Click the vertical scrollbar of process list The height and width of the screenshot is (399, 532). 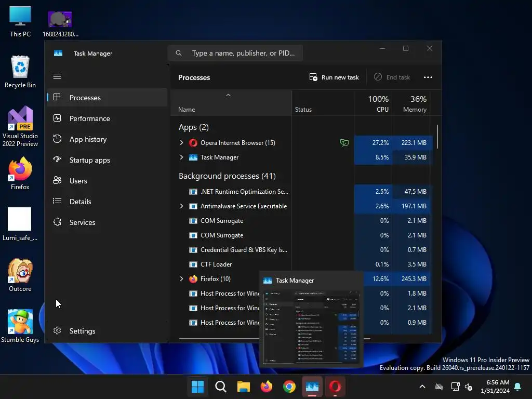coord(437,137)
